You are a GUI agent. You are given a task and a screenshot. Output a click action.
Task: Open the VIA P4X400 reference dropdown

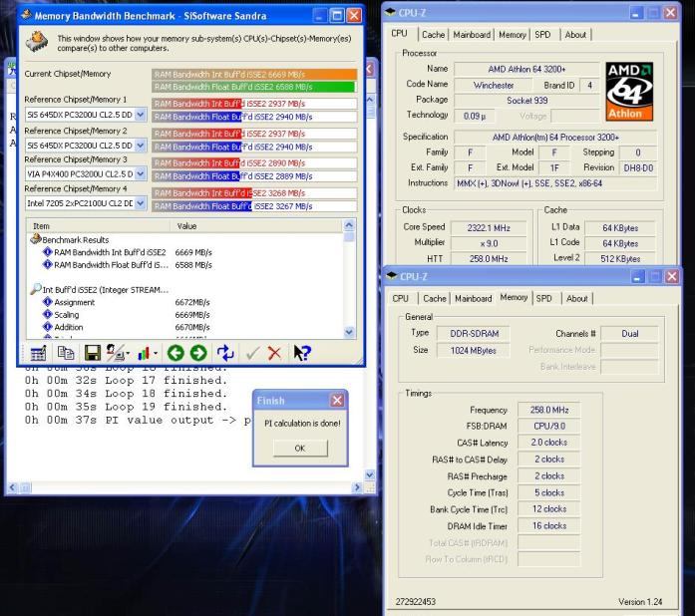[140, 174]
